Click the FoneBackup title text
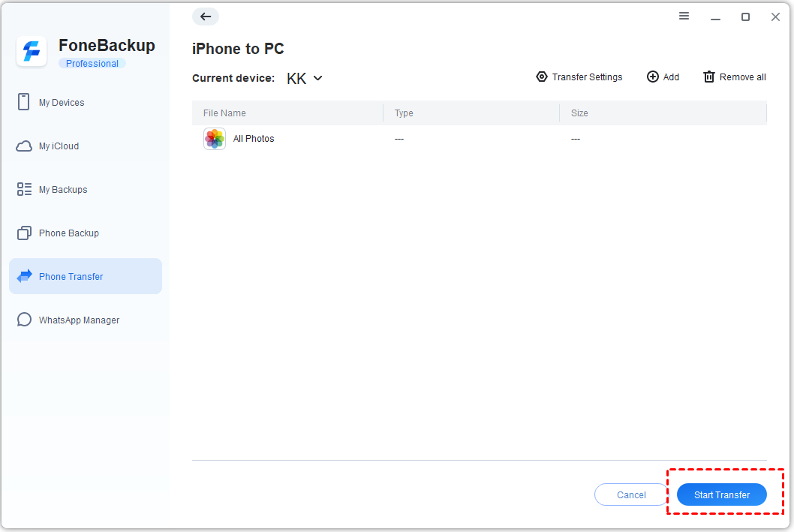 [x=107, y=45]
